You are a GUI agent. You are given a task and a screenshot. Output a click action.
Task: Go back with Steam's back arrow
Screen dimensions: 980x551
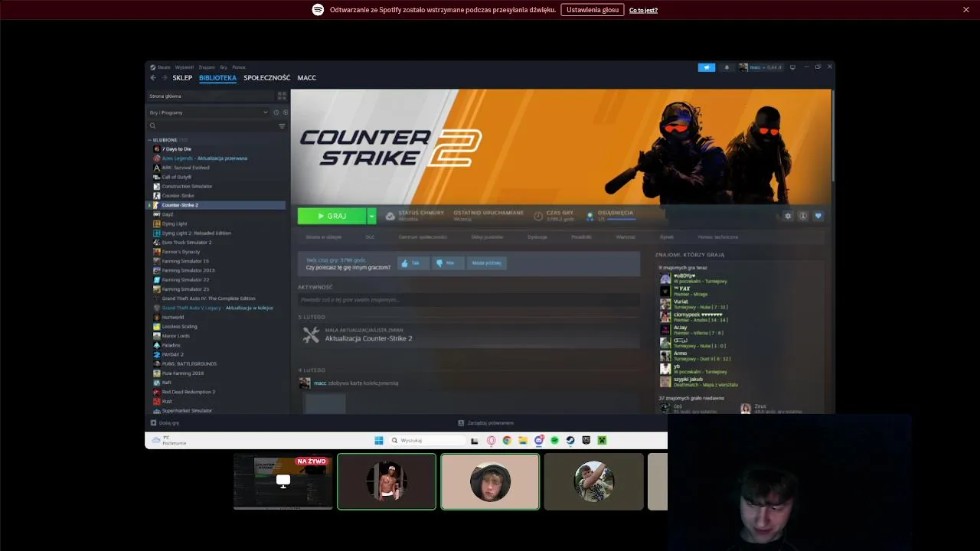tap(153, 78)
